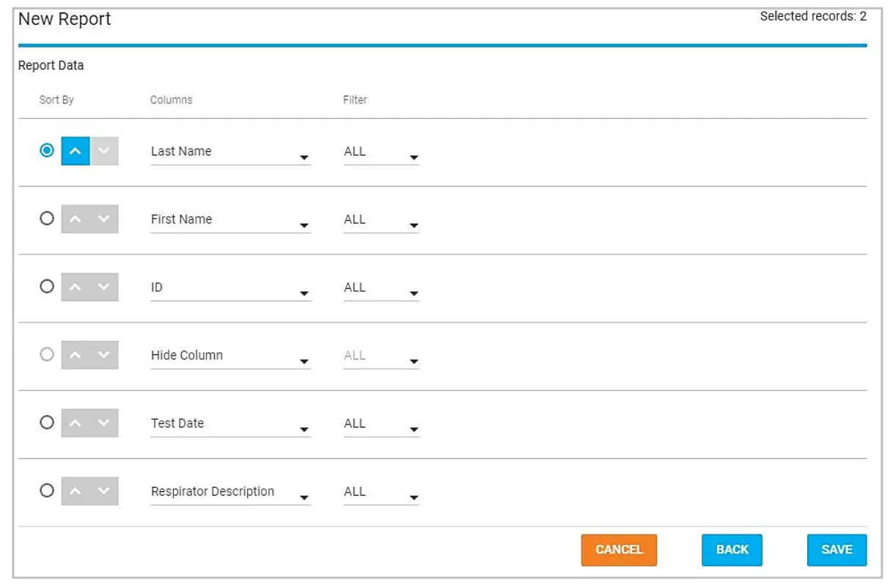Click the down arrow on the Respirator Description row
The image size is (896, 588).
pyautogui.click(x=103, y=490)
